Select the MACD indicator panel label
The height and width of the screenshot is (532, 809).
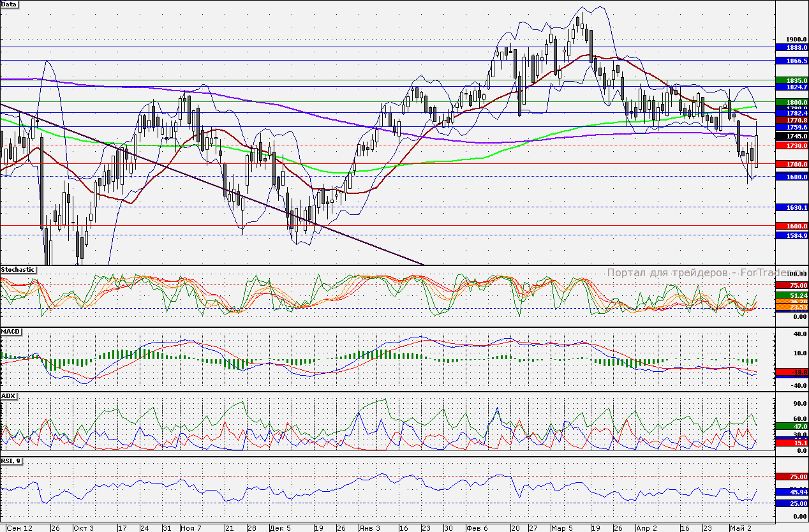(x=10, y=332)
